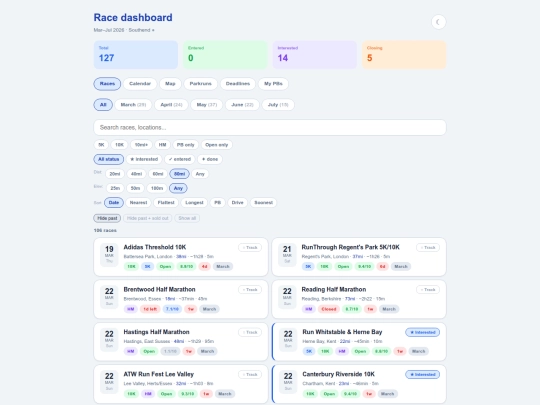The height and width of the screenshot is (405, 540).
Task: Sort races by Date
Action: (x=114, y=202)
